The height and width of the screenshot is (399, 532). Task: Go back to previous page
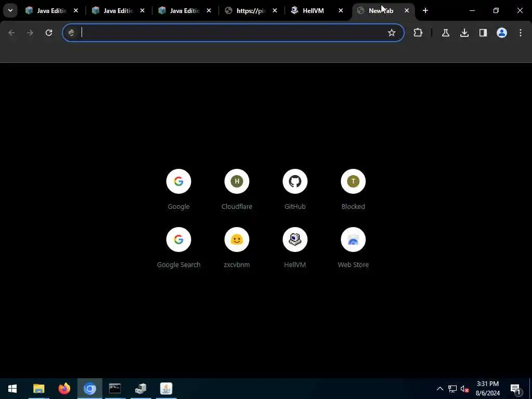11,33
